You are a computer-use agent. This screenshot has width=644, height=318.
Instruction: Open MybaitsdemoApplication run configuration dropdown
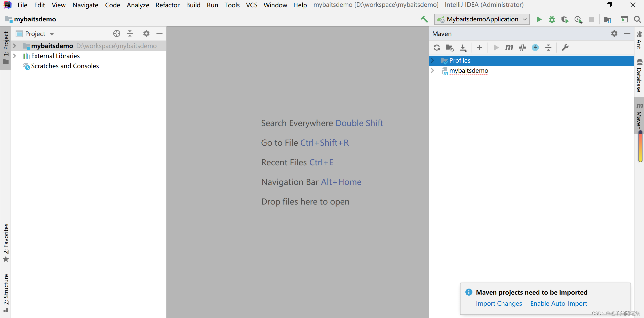pyautogui.click(x=482, y=19)
